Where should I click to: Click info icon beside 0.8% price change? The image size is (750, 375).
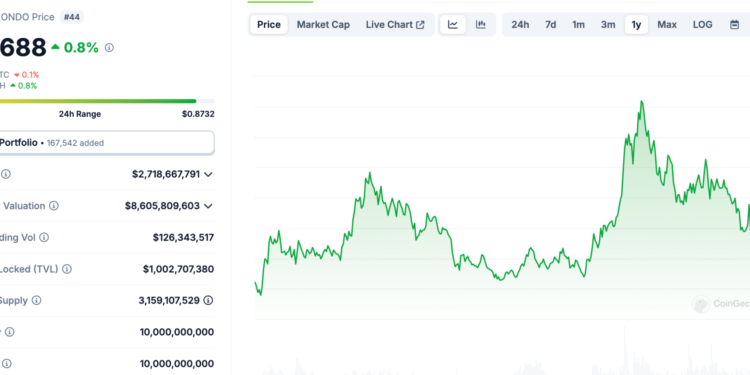point(109,47)
